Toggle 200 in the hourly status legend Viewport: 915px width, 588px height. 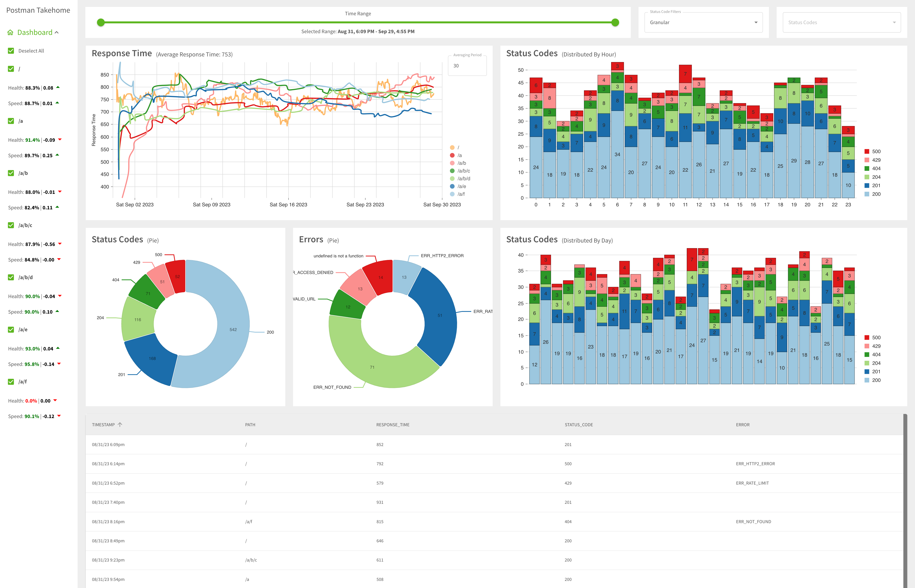point(872,194)
